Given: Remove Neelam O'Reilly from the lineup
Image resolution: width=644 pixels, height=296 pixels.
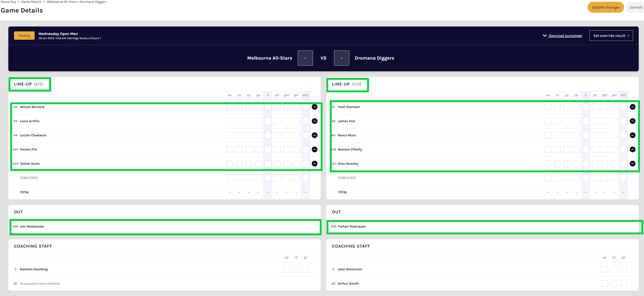Looking at the screenshot, I should [x=633, y=149].
